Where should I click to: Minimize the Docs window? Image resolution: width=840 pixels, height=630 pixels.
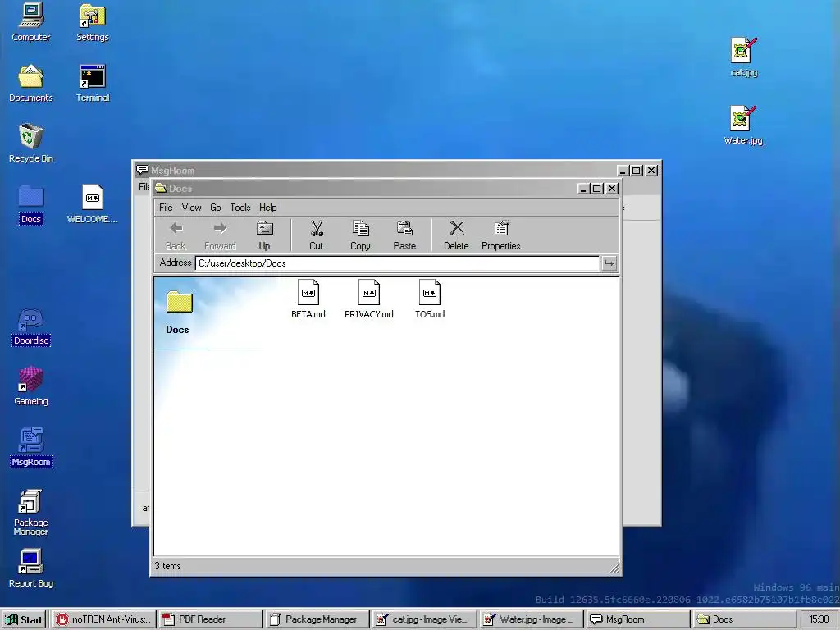coord(584,189)
